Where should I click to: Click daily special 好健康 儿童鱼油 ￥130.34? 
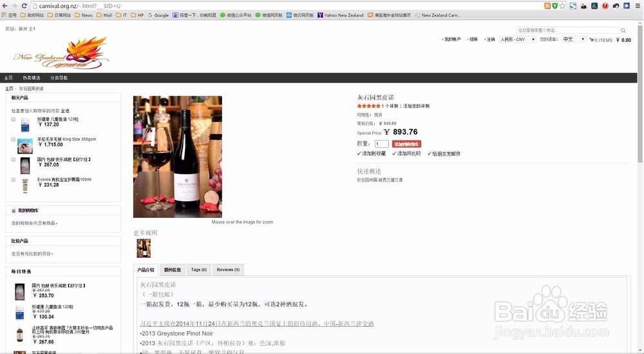tap(53, 307)
